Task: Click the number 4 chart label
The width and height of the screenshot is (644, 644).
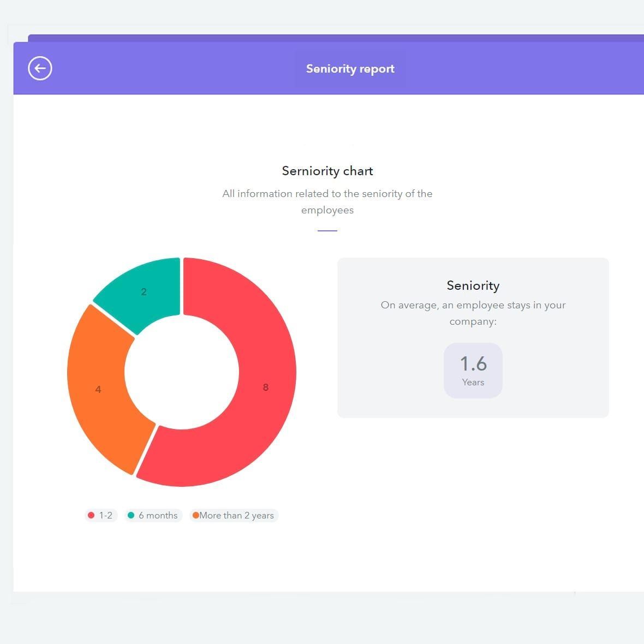Action: tap(98, 389)
